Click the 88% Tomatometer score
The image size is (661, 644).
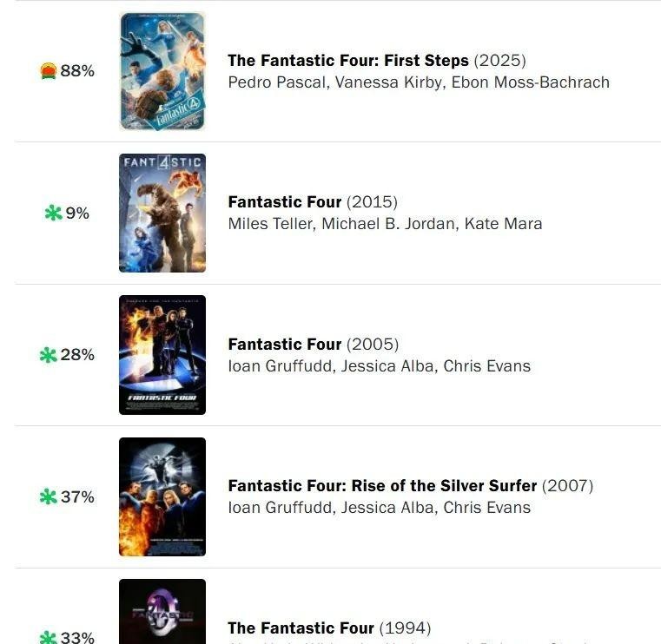pyautogui.click(x=77, y=71)
